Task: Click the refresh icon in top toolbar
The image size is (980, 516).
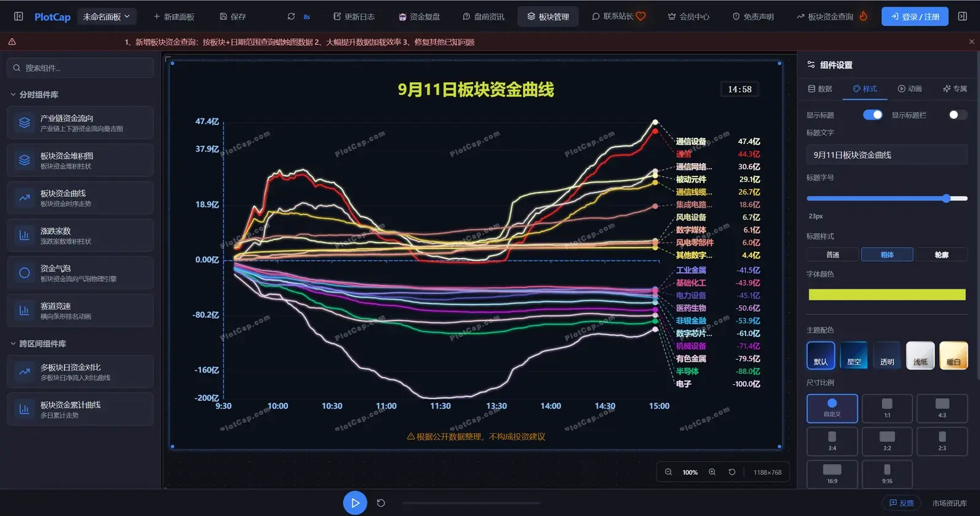Action: (x=291, y=17)
